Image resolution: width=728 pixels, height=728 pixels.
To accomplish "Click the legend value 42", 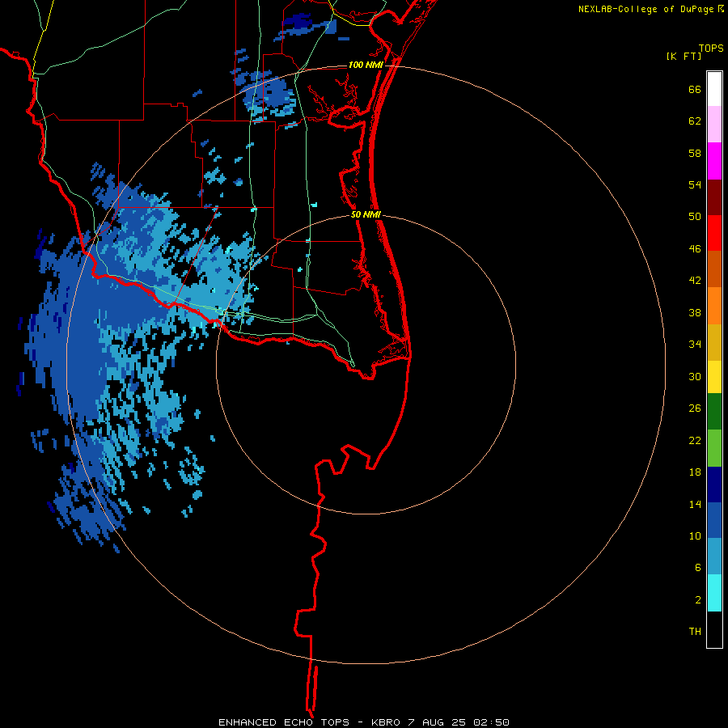I will click(695, 281).
